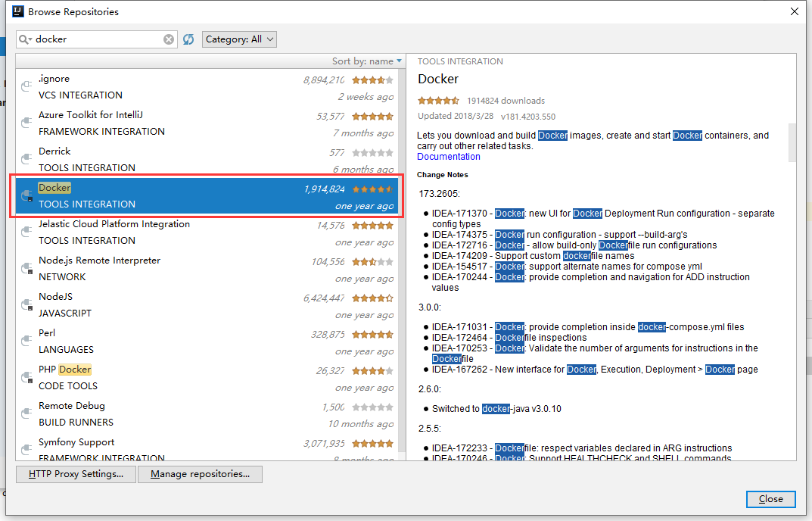Image resolution: width=812 pixels, height=521 pixels.
Task: Select the Symfony Support plugin
Action: click(207, 448)
